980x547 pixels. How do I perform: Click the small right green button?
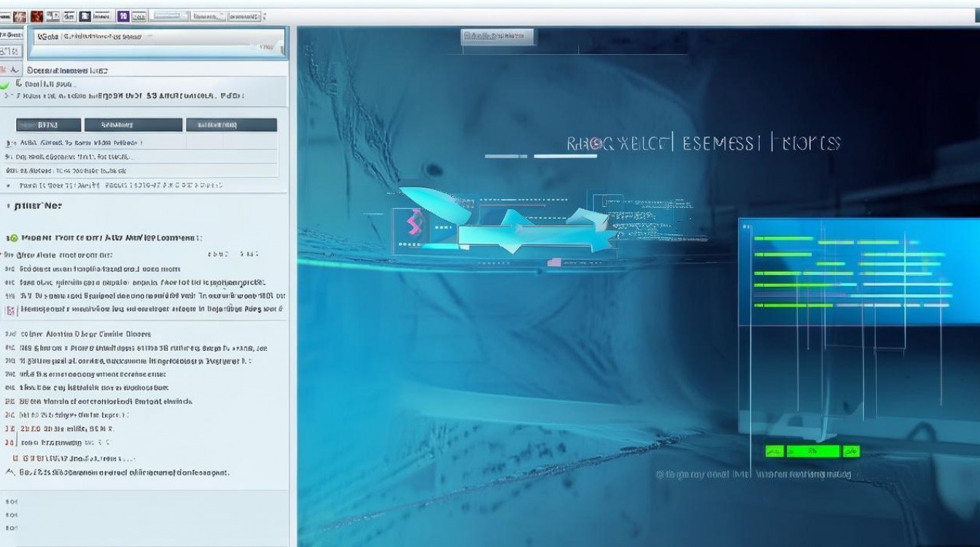[850, 451]
